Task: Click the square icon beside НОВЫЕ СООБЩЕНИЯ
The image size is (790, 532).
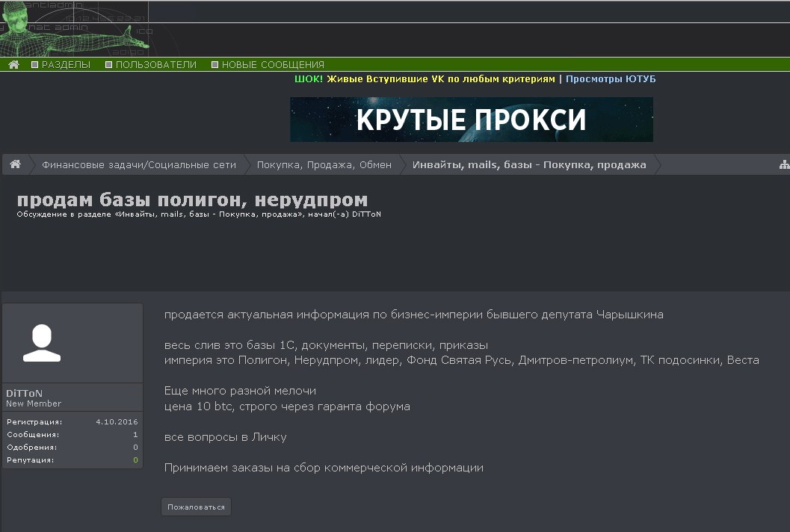Action: pos(215,65)
